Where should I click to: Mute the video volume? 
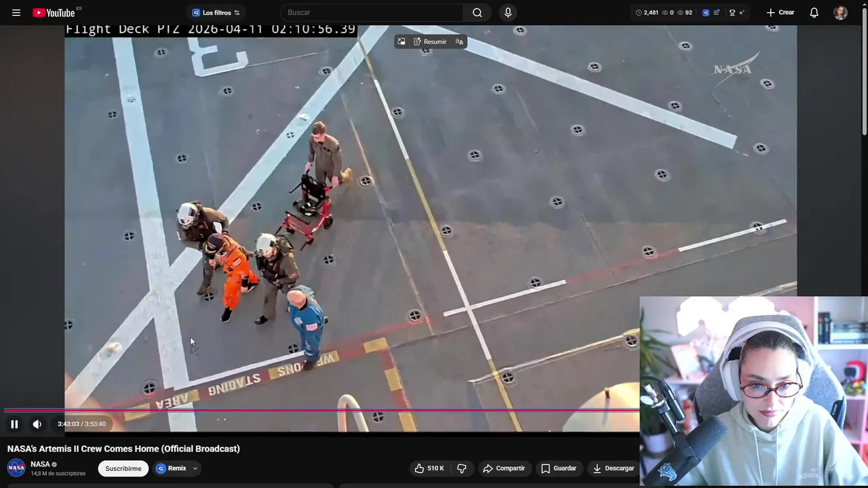pos(37,424)
